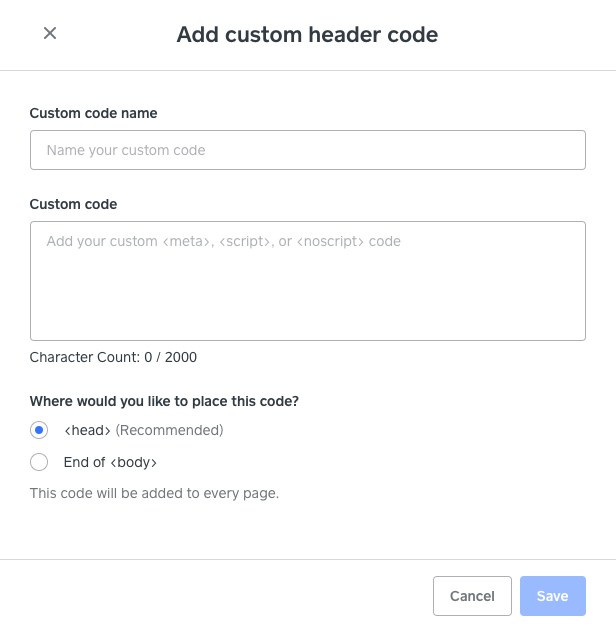Click the Add custom header code title
The image size is (616, 629).
(x=308, y=34)
